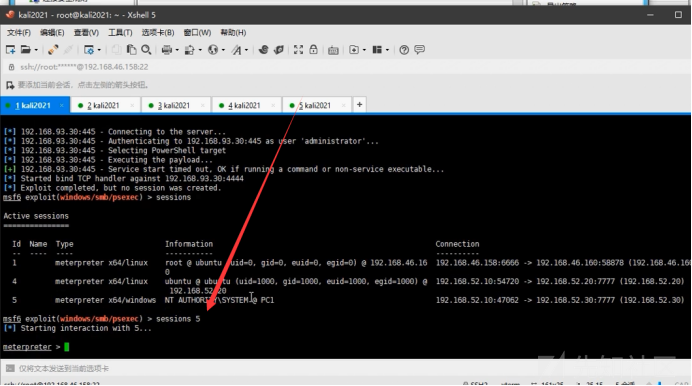
Task: Click 'Active sessions' heading in terminal
Action: coord(36,216)
